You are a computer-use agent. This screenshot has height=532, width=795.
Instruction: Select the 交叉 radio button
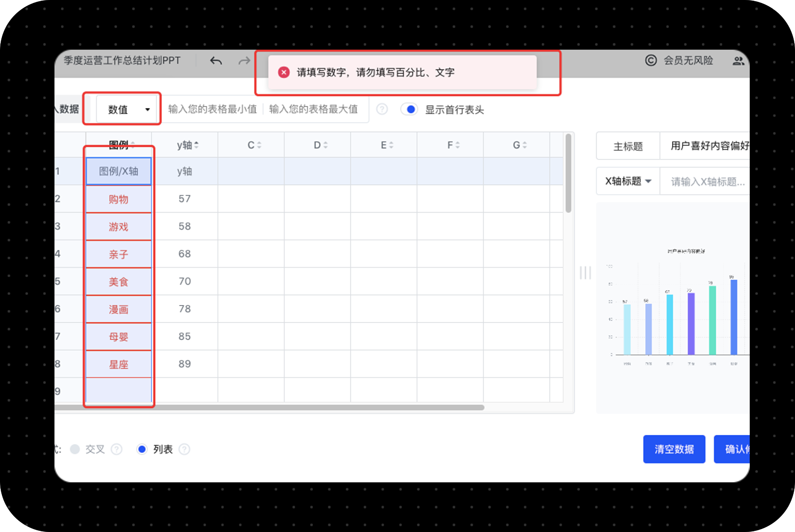point(75,449)
